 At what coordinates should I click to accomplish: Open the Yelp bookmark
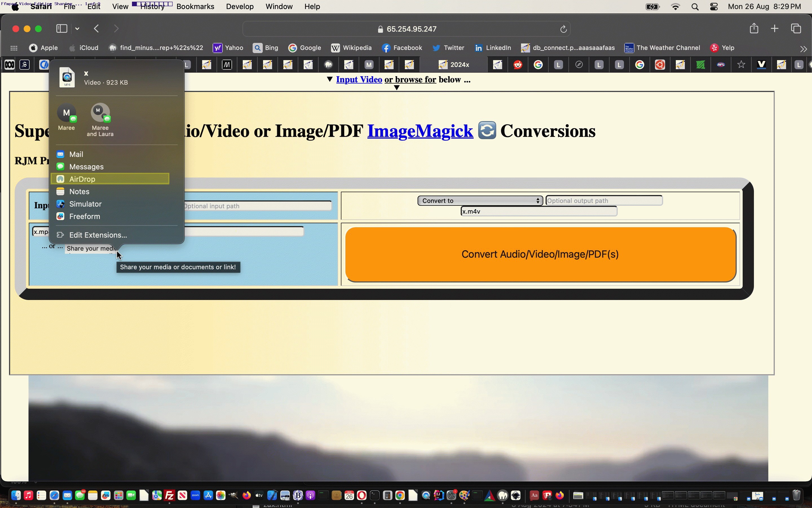click(x=722, y=48)
